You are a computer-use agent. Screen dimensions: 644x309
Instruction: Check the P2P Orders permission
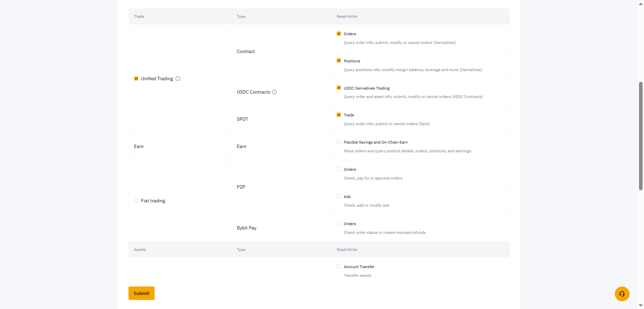coord(338,169)
